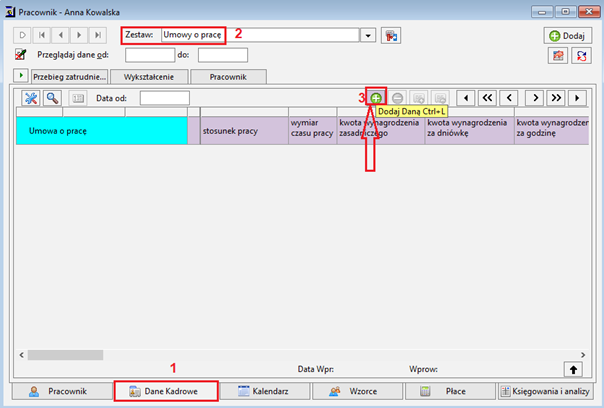Image resolution: width=604 pixels, height=408 pixels.
Task: Click the stosunek pracy column header
Action: 244,131
